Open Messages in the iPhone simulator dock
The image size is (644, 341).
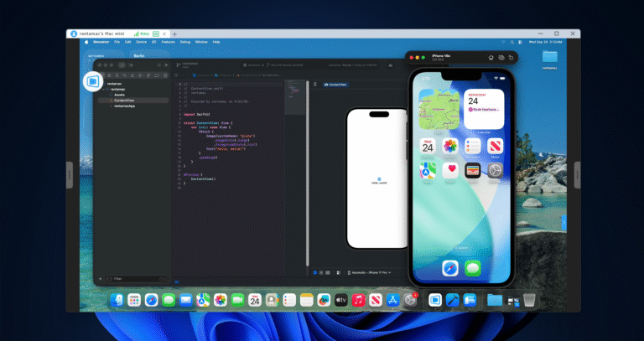[473, 268]
